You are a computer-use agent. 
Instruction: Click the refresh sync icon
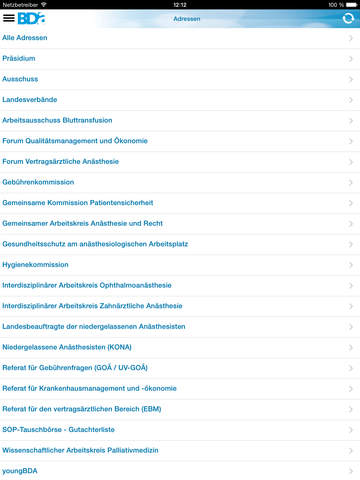click(348, 18)
